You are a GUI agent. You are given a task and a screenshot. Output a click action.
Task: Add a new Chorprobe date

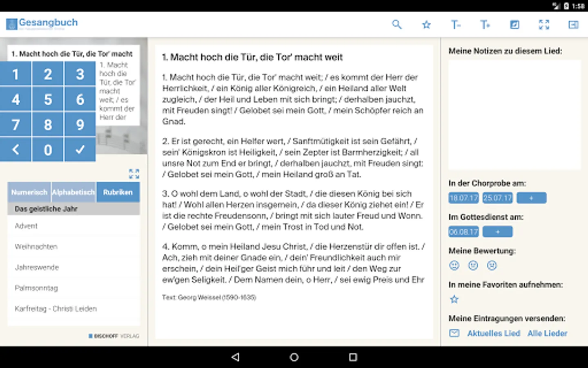click(531, 198)
